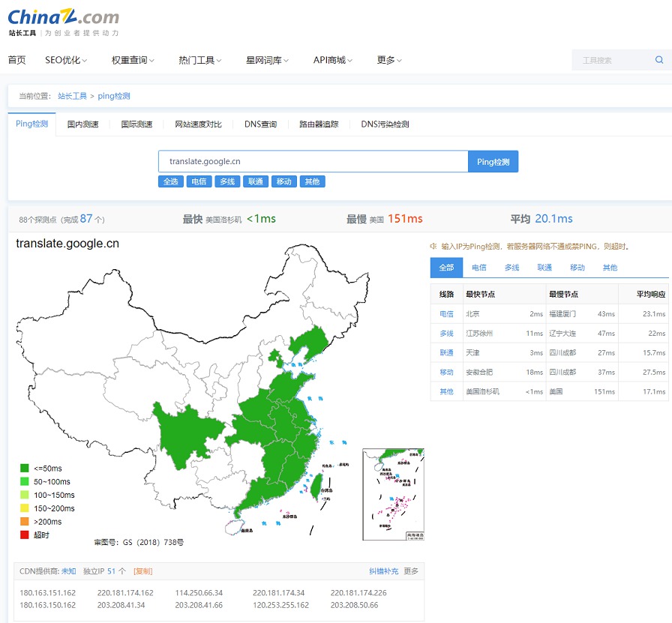
Task: Click the slowest 151ms value
Action: (x=405, y=219)
